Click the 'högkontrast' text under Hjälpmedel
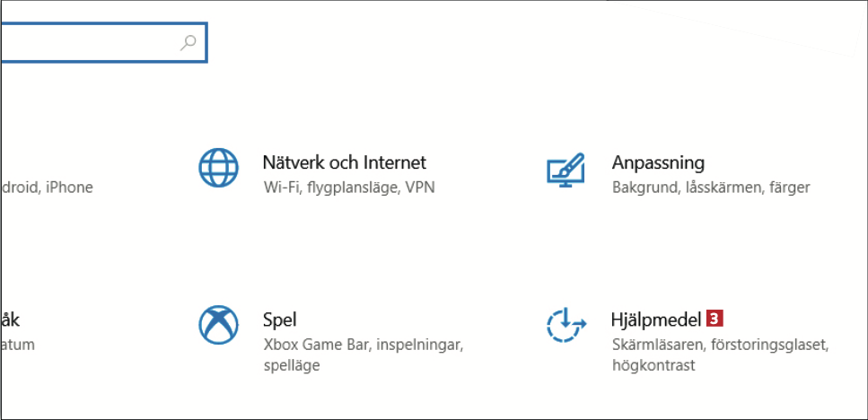 [653, 365]
